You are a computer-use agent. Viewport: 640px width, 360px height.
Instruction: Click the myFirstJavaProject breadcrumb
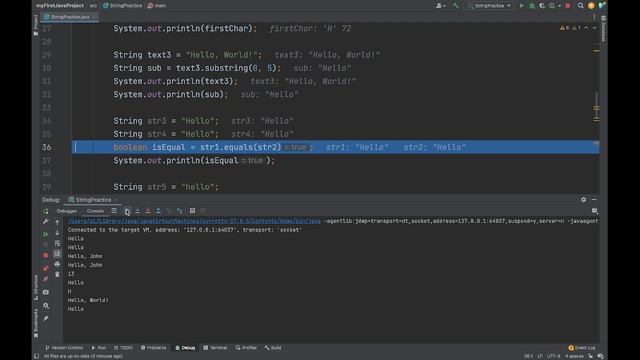60,6
